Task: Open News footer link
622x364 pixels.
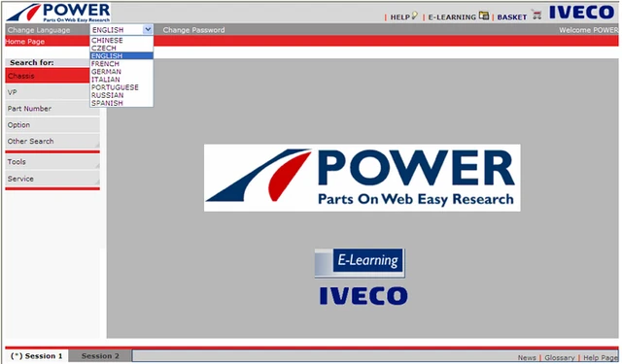Action: [527, 357]
